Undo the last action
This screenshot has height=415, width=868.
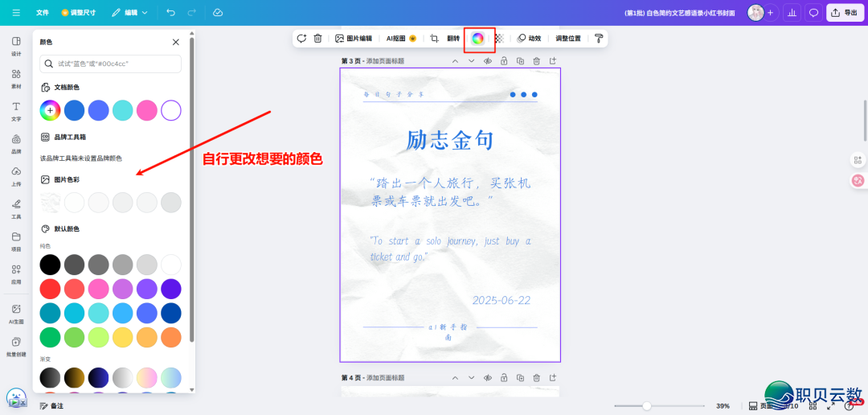pyautogui.click(x=170, y=13)
